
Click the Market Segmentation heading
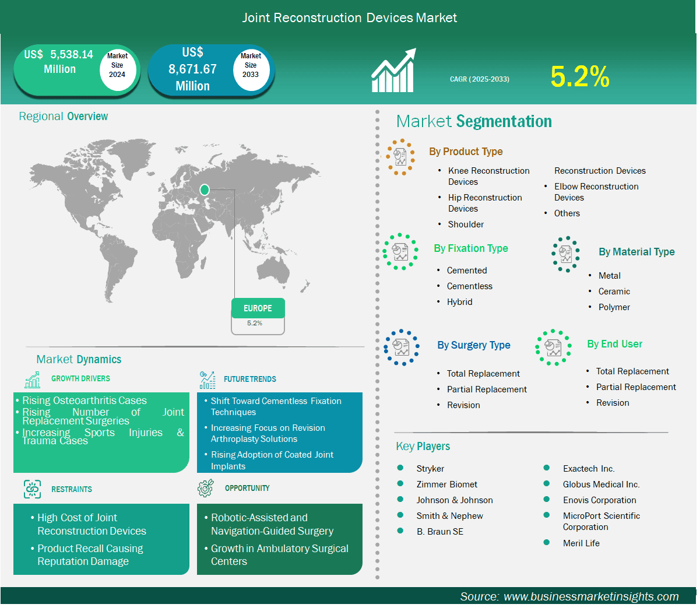pyautogui.click(x=474, y=121)
